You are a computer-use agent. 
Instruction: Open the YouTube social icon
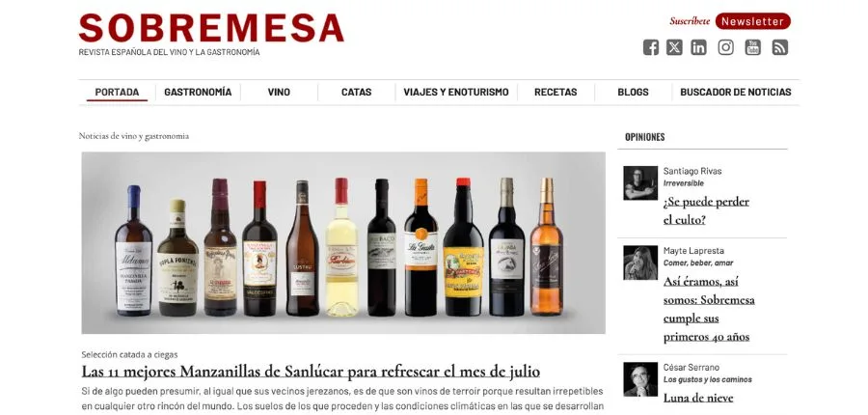pos(752,47)
